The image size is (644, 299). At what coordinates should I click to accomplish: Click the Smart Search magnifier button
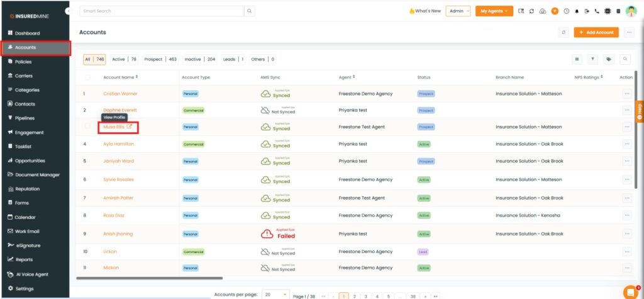250,11
